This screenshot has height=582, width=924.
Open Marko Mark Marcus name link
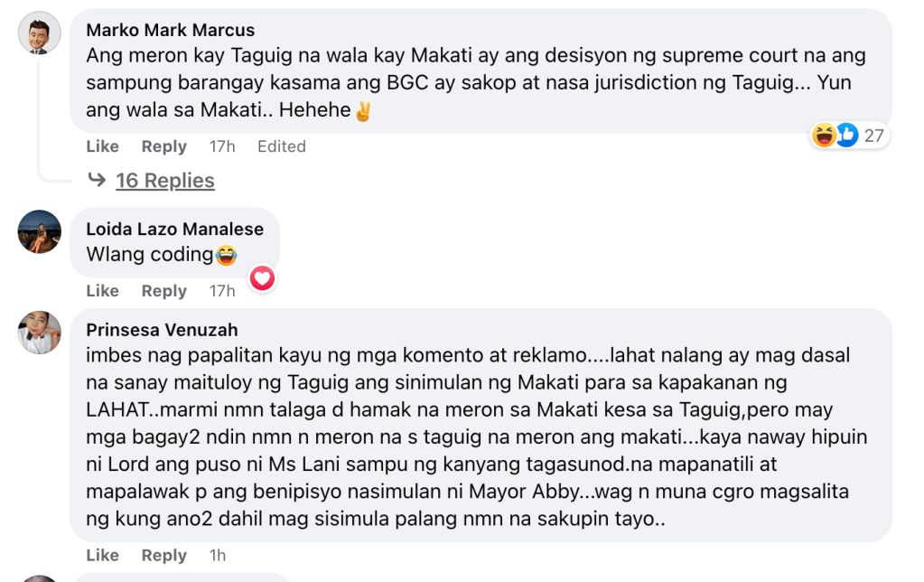pyautogui.click(x=171, y=31)
